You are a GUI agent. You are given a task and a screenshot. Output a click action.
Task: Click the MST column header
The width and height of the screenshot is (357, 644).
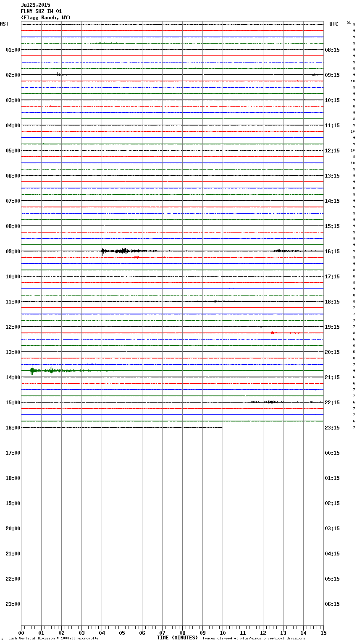[4, 24]
